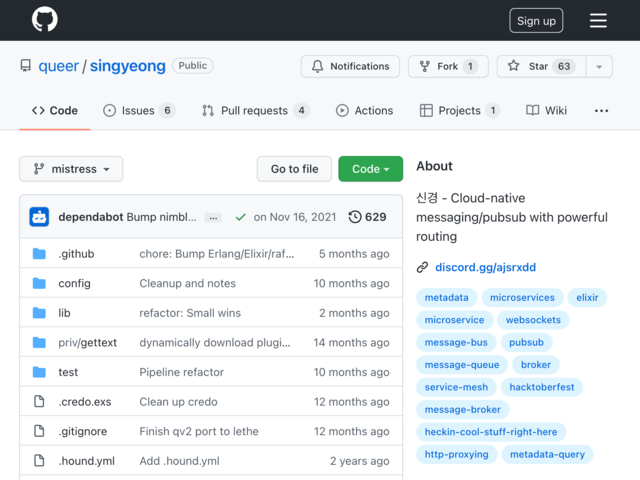View the 629 commits history

click(367, 217)
